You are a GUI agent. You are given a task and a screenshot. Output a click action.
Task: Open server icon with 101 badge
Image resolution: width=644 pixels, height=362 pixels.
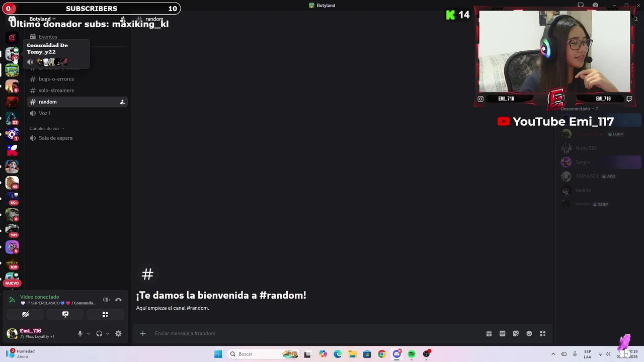pos(12,230)
